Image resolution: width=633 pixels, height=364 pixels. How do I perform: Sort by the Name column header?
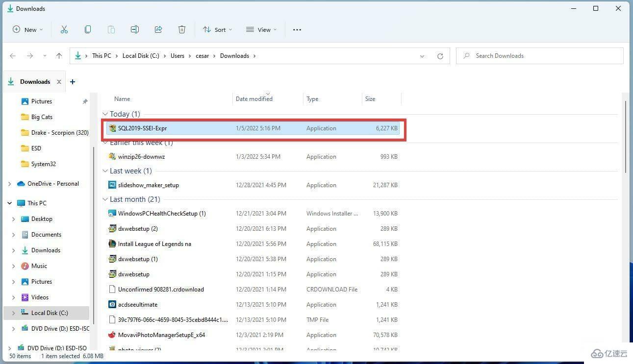click(x=122, y=99)
